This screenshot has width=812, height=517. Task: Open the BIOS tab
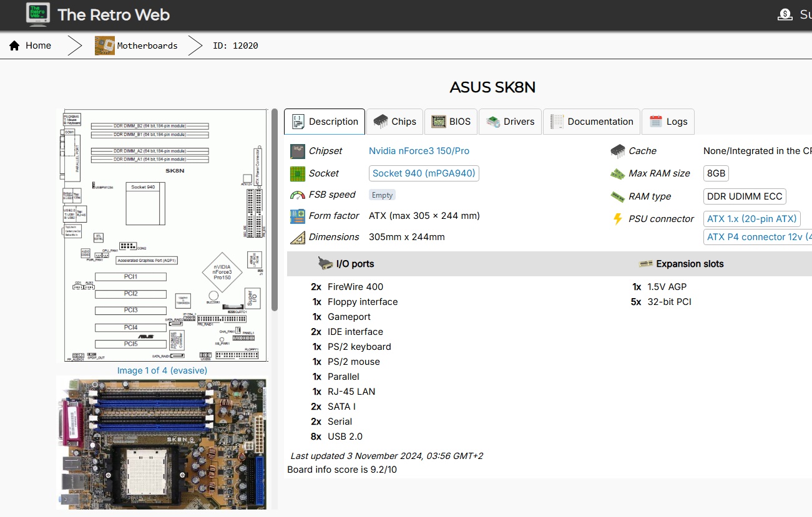[x=451, y=122]
